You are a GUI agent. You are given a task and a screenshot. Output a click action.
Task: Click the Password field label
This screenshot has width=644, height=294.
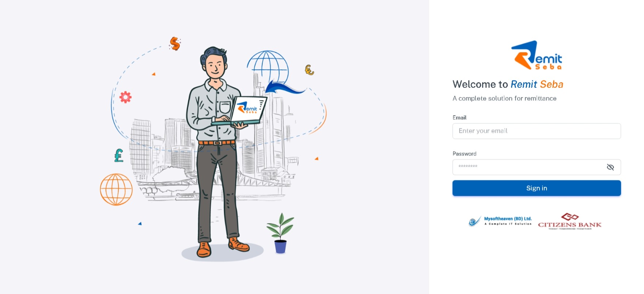pos(464,154)
